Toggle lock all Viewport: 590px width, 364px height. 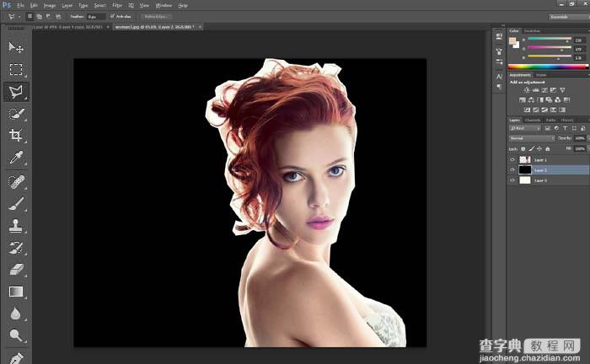548,149
